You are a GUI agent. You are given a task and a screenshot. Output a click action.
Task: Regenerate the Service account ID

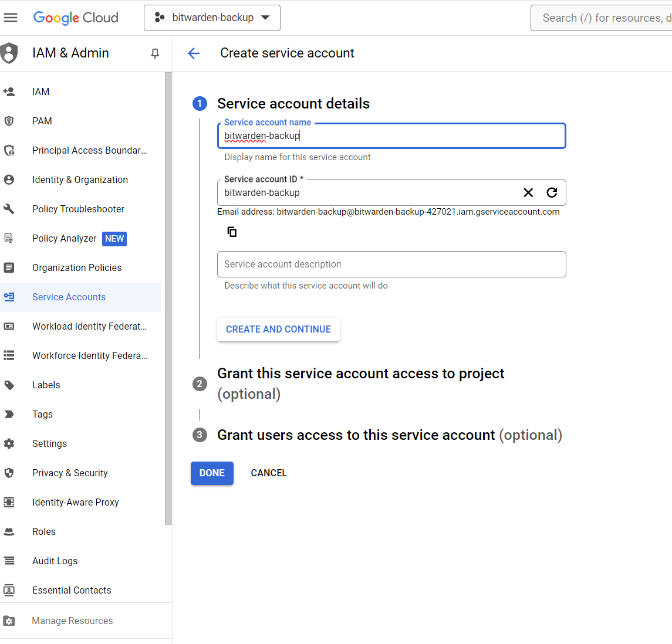click(552, 193)
